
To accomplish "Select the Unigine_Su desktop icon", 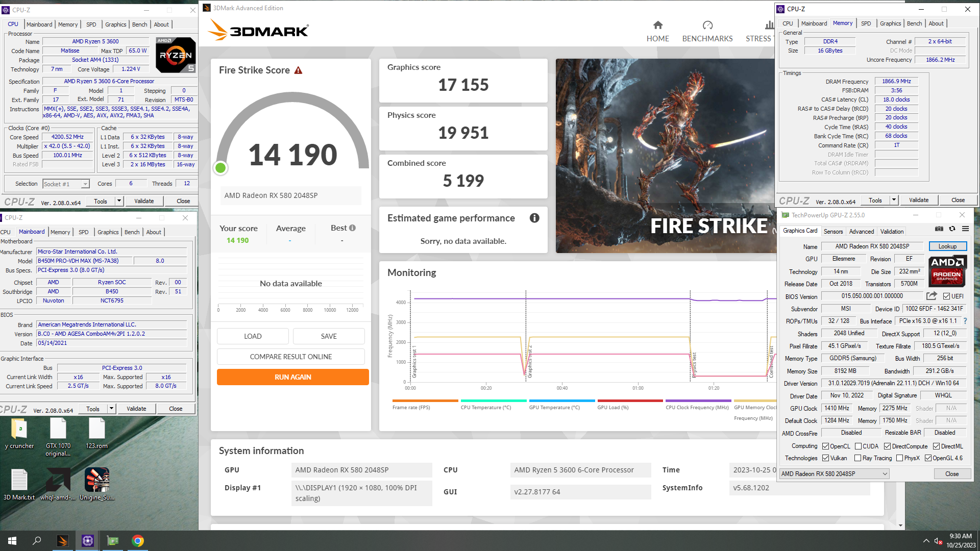I will coord(96,485).
